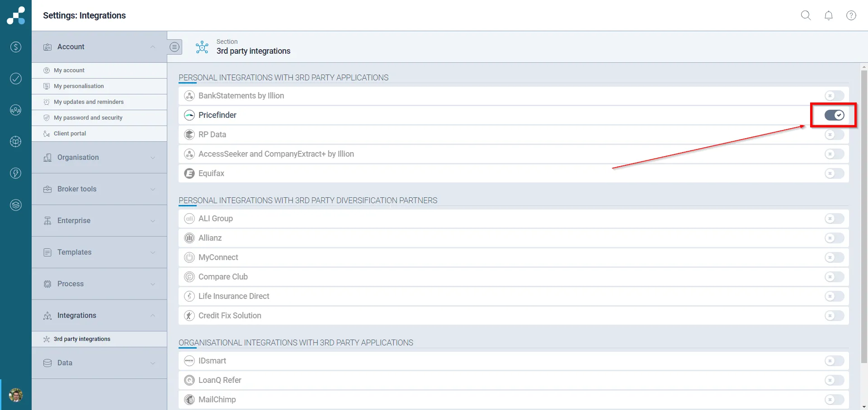Collapse the settings menu panel button
The image size is (868, 410).
pyautogui.click(x=175, y=47)
